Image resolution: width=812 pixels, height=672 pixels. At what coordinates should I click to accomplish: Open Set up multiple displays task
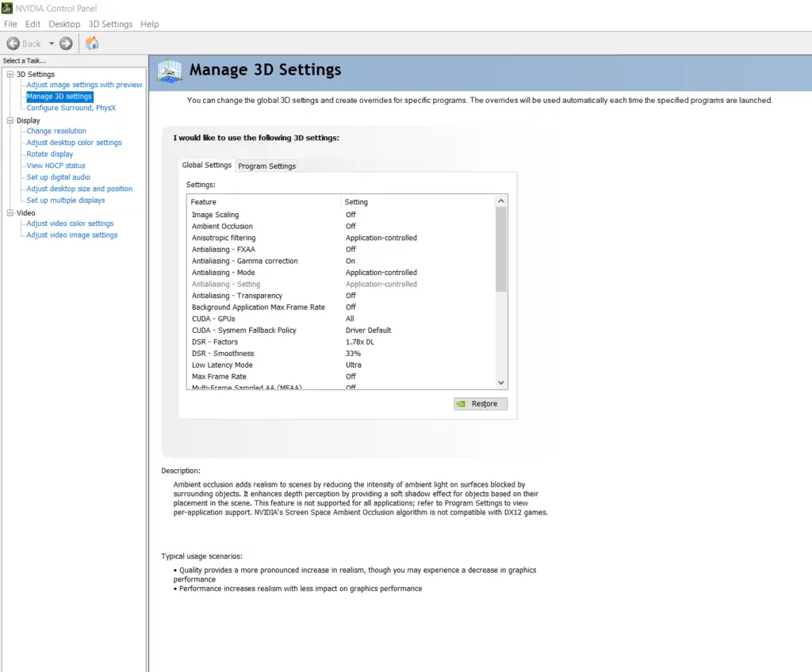point(66,200)
